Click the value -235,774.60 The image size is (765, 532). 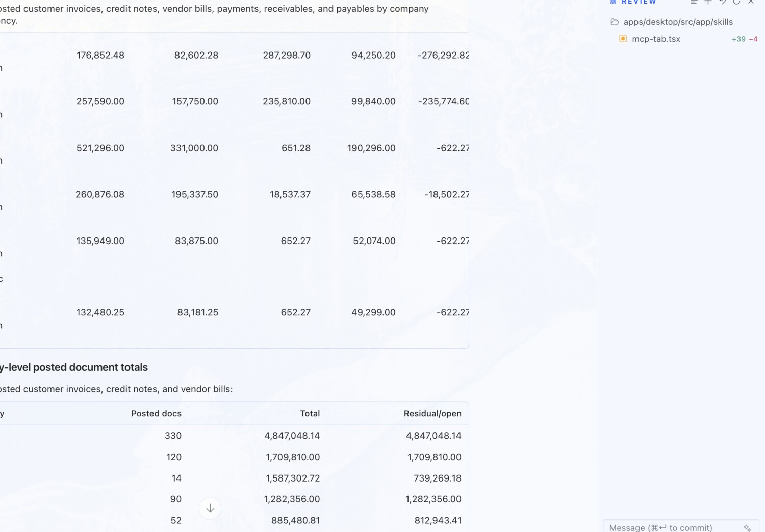(x=444, y=101)
